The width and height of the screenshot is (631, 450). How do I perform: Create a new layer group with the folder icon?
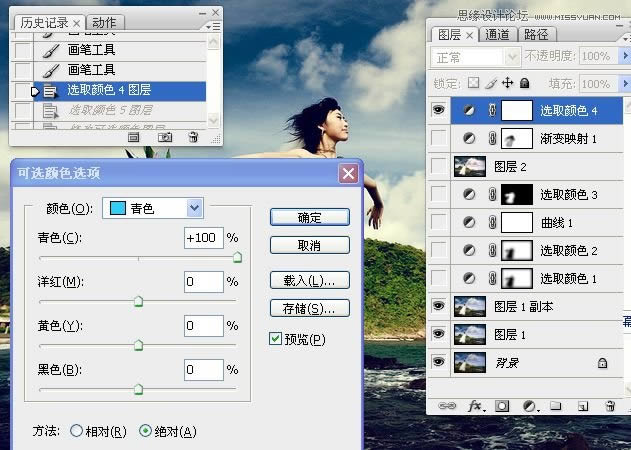click(555, 406)
